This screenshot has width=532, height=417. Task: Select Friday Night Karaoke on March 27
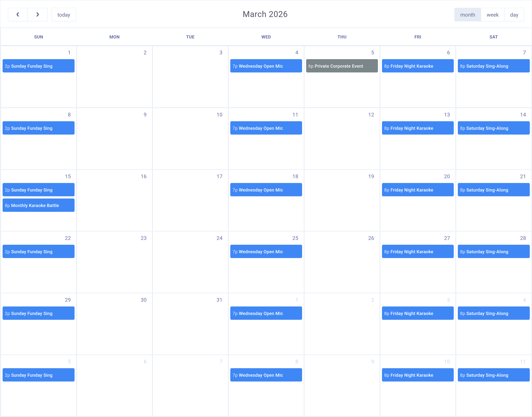point(417,251)
